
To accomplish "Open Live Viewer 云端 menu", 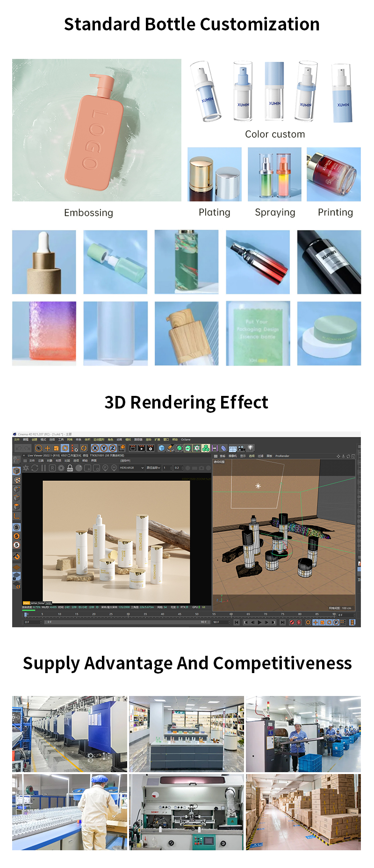I will tap(41, 461).
